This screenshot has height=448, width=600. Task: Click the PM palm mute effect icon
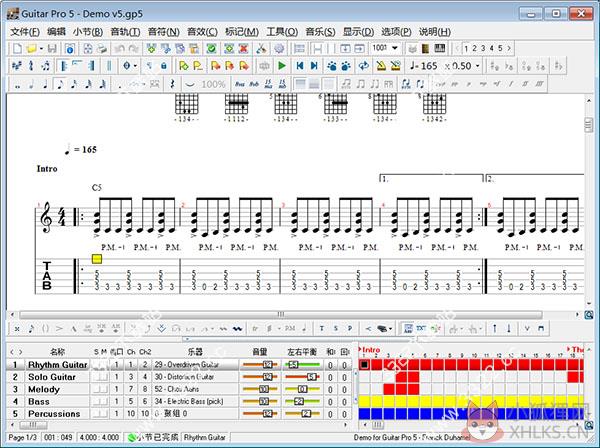click(290, 328)
